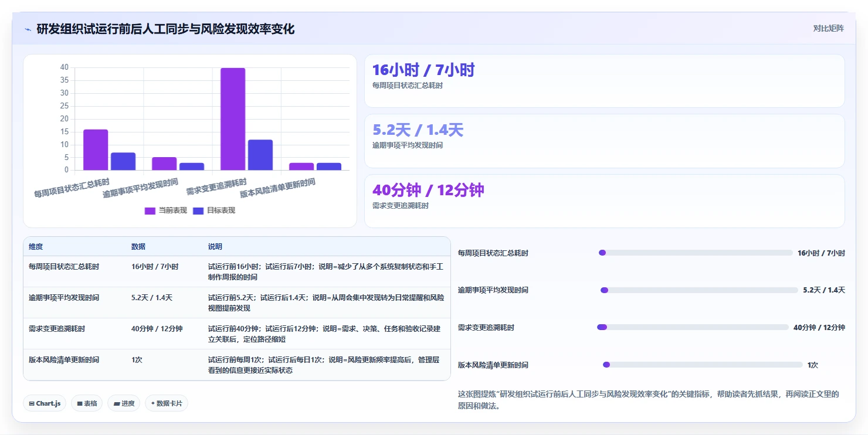
Task: Click the dashboard title 研发组织试运行前后人工同步与风险发现效率变化
Action: coord(165,29)
